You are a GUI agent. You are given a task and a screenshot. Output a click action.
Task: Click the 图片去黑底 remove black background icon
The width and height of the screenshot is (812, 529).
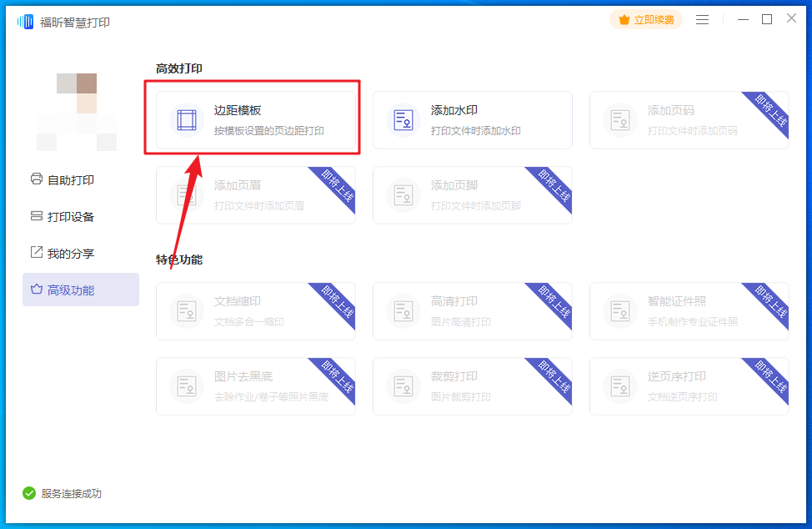click(x=186, y=386)
